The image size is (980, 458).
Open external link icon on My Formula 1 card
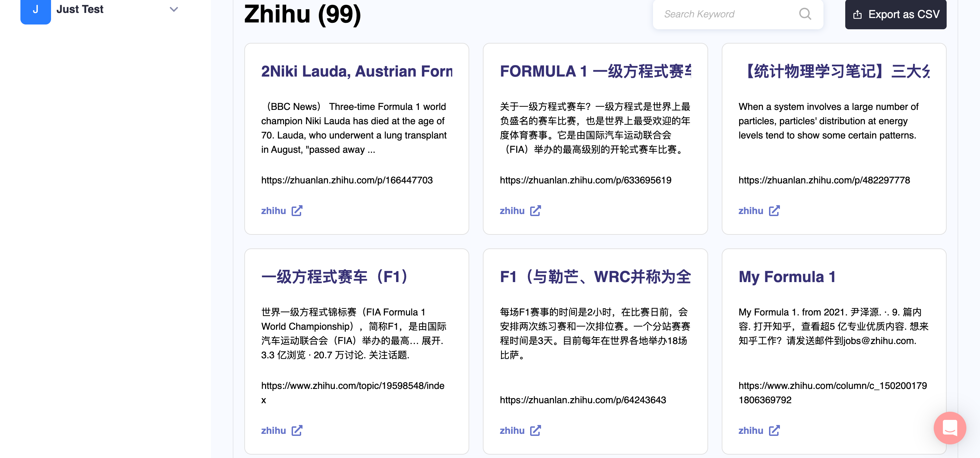[774, 431]
